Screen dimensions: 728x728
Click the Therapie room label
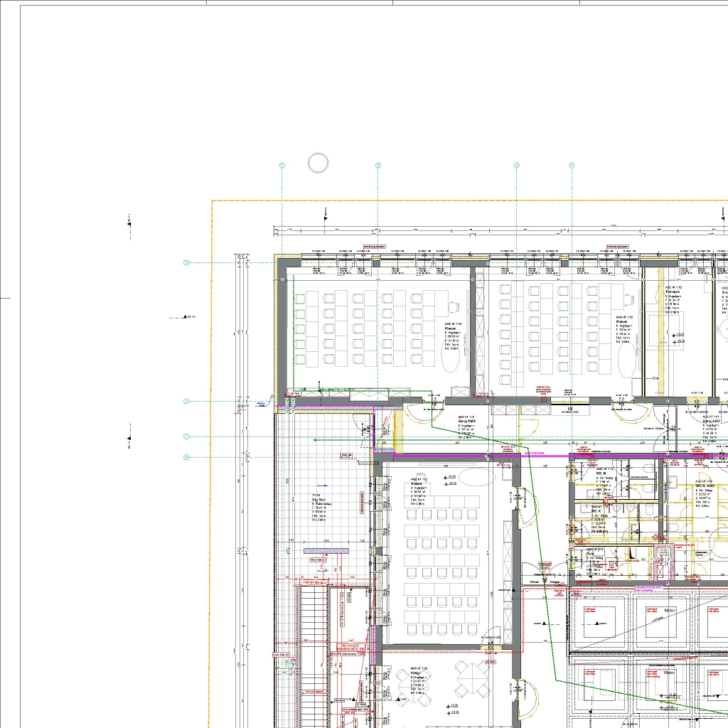(x=673, y=292)
